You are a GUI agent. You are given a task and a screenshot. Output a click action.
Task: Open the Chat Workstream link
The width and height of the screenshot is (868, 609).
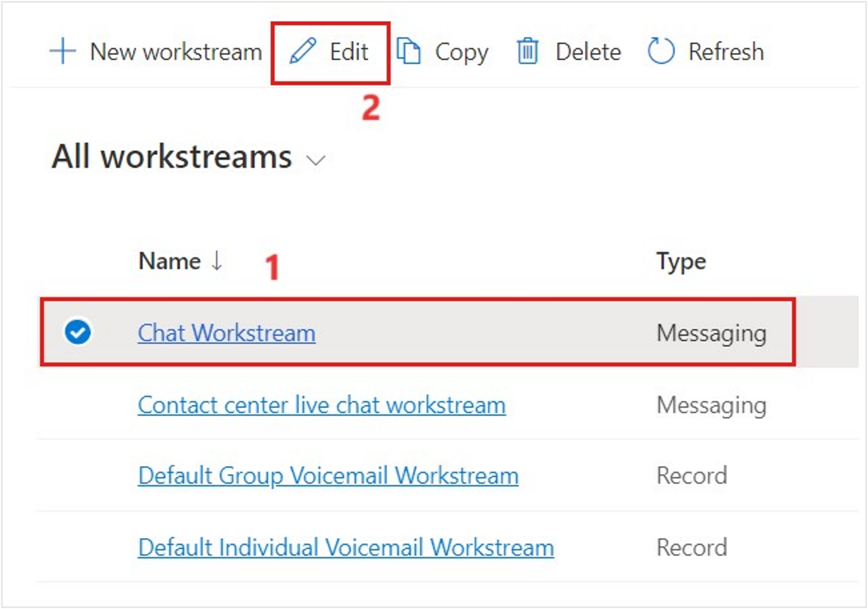tap(226, 333)
